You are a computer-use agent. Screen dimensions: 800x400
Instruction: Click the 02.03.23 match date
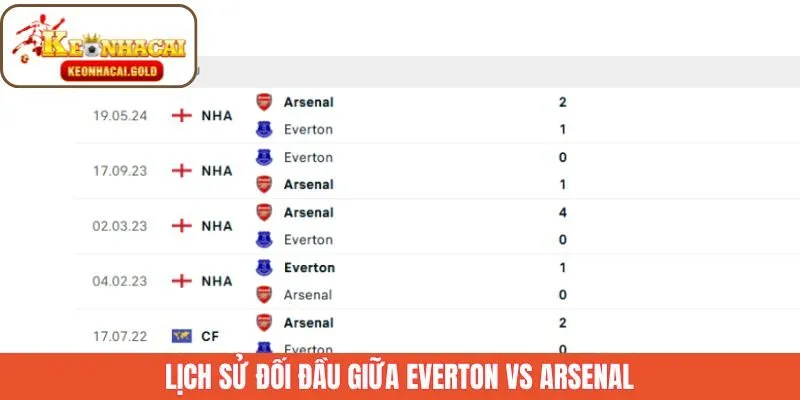(x=120, y=225)
